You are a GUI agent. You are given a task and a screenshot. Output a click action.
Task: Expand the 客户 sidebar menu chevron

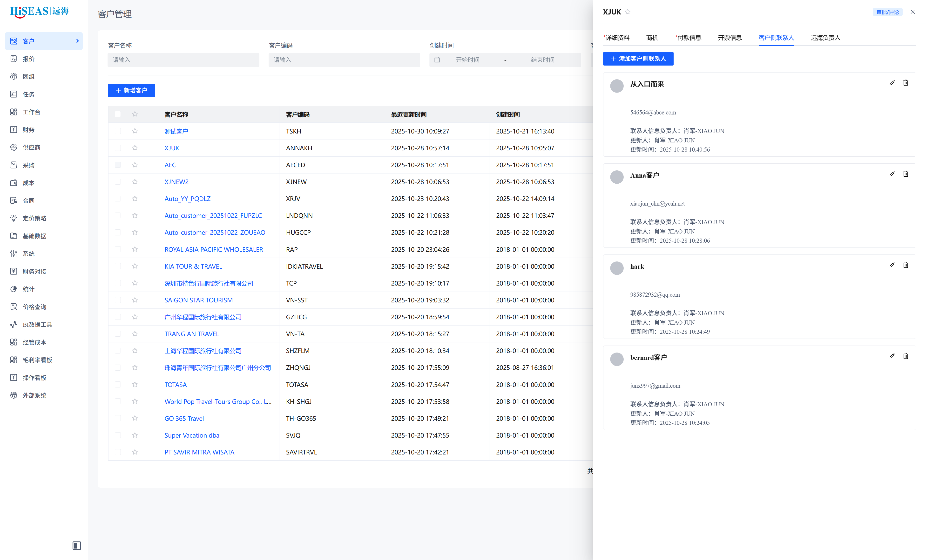[x=77, y=41]
